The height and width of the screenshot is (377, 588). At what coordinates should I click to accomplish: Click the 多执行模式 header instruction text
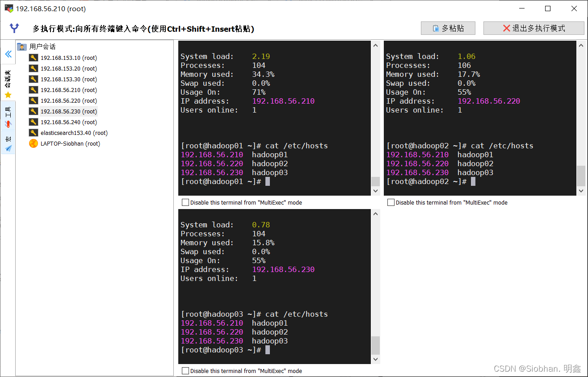tap(143, 29)
